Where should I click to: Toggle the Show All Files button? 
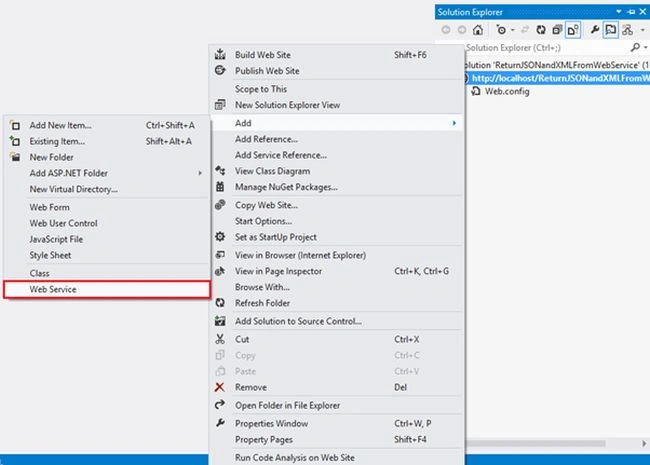(x=573, y=30)
